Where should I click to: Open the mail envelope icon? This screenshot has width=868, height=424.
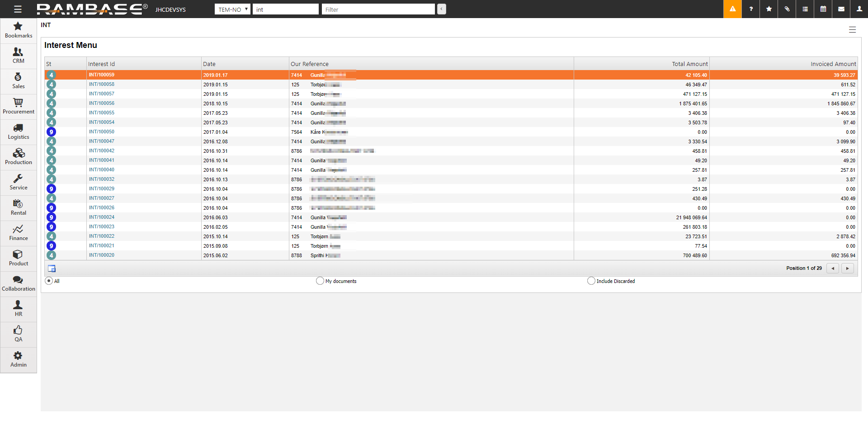pyautogui.click(x=841, y=9)
